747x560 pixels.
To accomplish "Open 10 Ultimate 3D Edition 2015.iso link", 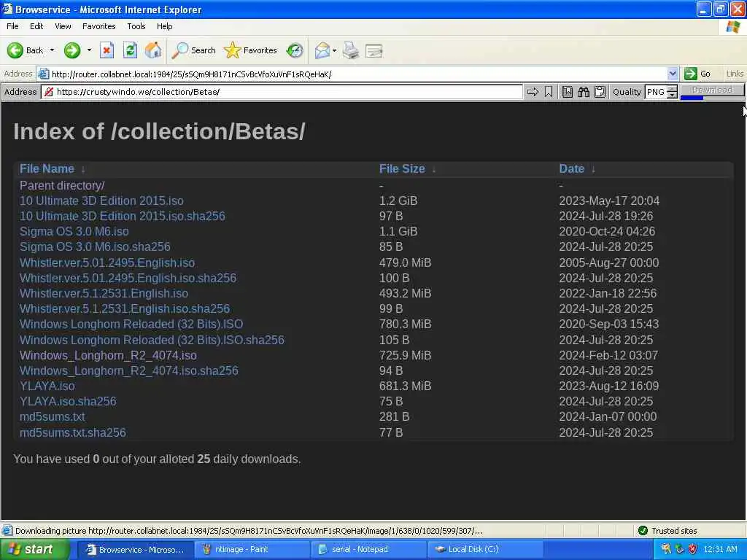I will [101, 201].
